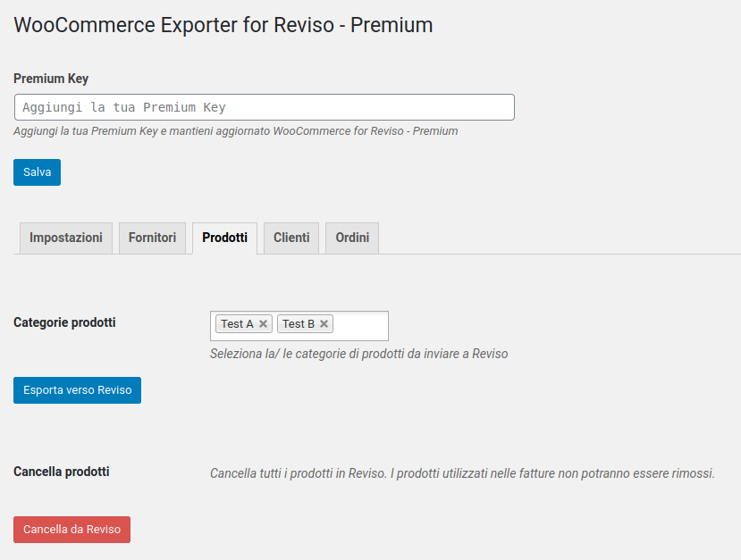Focus the Premium Key input field
Image resolution: width=741 pixels, height=560 pixels.
pos(265,107)
